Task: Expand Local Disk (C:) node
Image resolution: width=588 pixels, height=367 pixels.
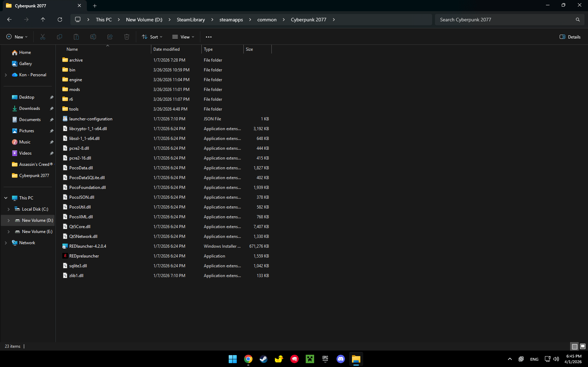Action: (8, 209)
